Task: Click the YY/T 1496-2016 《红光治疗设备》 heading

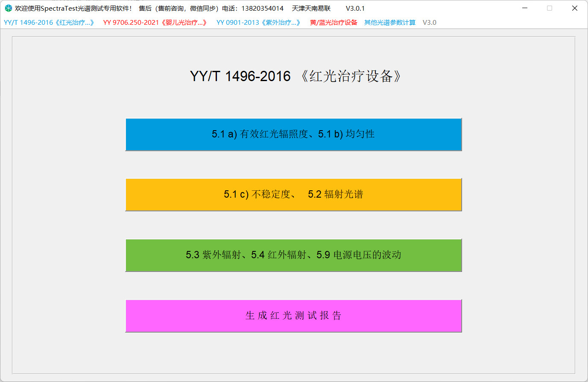Action: pyautogui.click(x=295, y=76)
